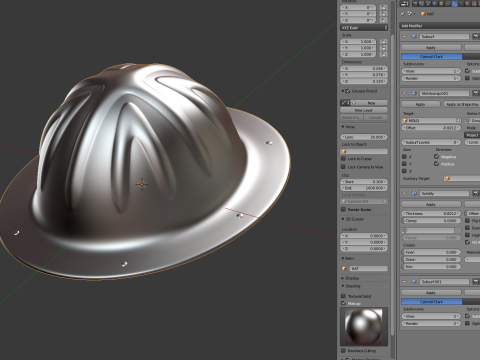The height and width of the screenshot is (360, 480).
Task: Open the Texture properties tab
Action: (x=475, y=4)
